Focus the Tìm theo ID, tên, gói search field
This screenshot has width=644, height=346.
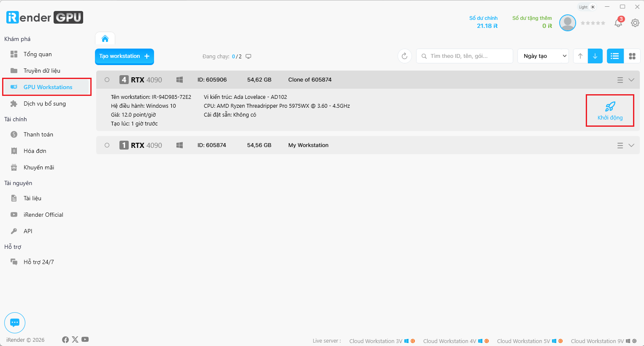(465, 56)
